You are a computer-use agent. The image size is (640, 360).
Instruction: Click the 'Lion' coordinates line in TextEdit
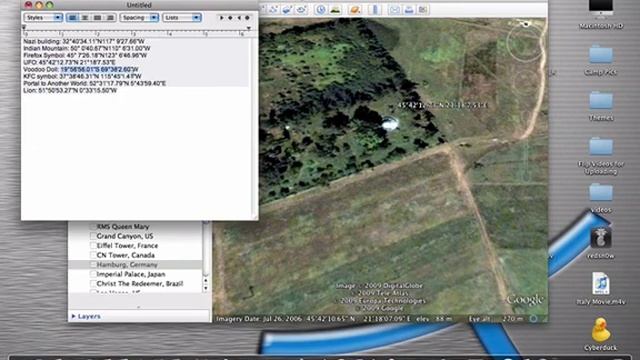[x=70, y=90]
